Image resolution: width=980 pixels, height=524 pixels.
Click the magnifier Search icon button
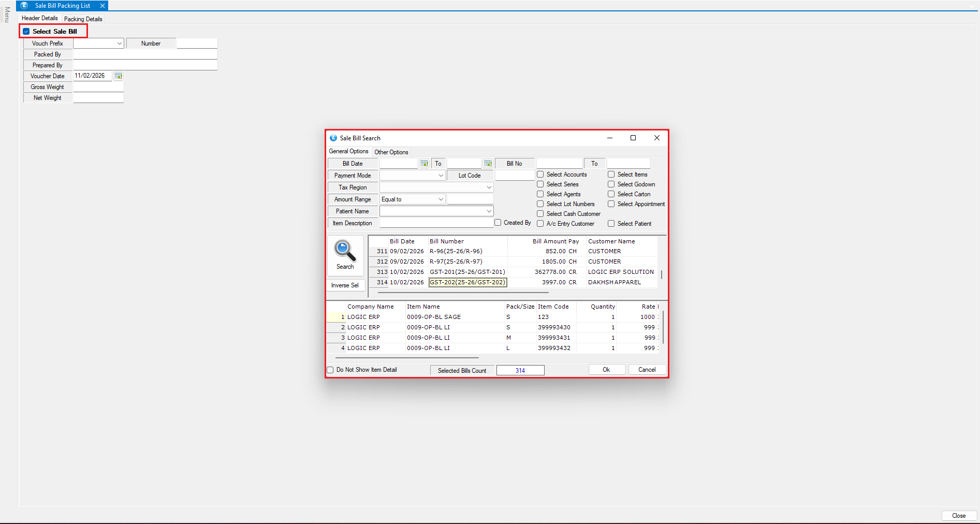pyautogui.click(x=345, y=255)
